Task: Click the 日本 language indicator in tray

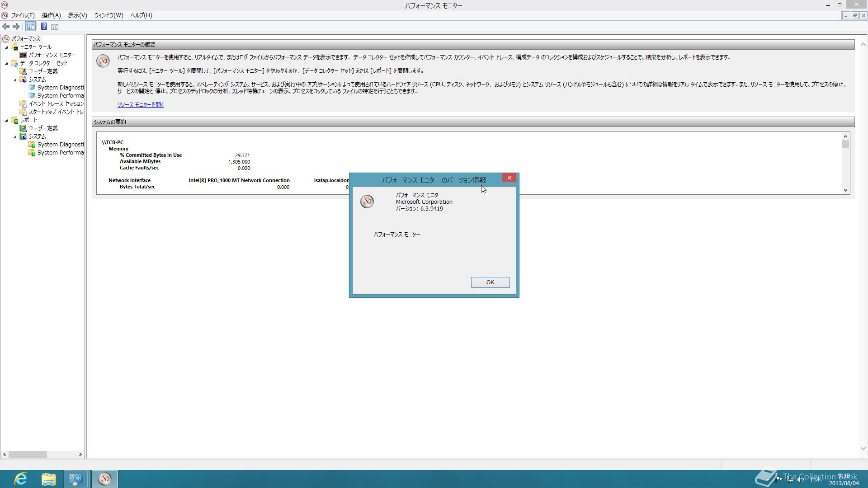Action: (x=816, y=479)
